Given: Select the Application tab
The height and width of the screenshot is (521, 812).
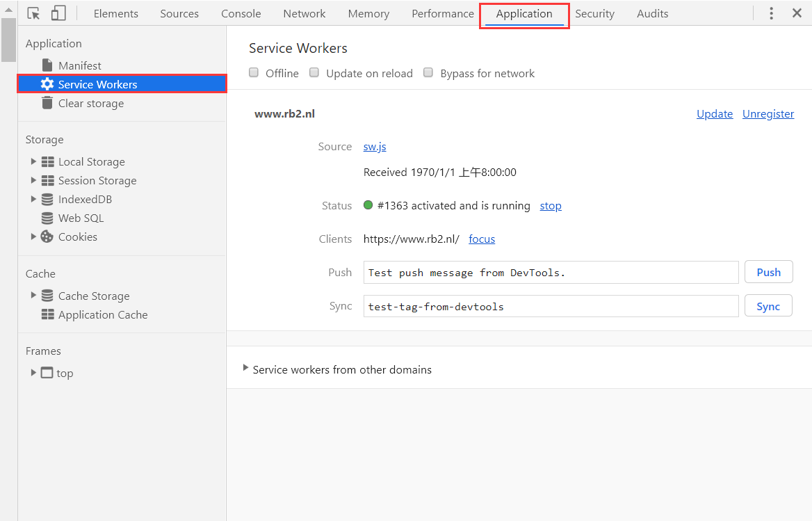Looking at the screenshot, I should tap(524, 14).
